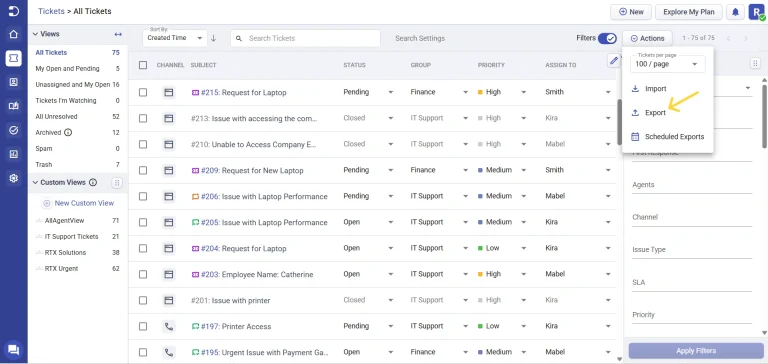Click the Tickets breadcrumb link

[51, 11]
